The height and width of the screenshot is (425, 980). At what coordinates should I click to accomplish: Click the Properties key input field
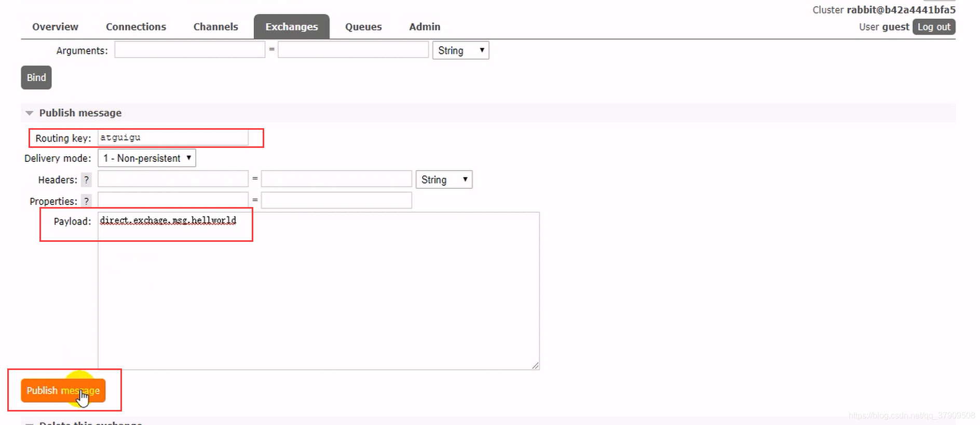173,200
